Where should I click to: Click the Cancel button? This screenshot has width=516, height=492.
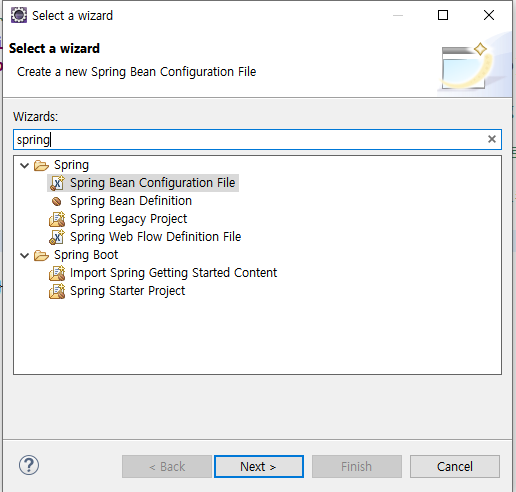pos(455,466)
